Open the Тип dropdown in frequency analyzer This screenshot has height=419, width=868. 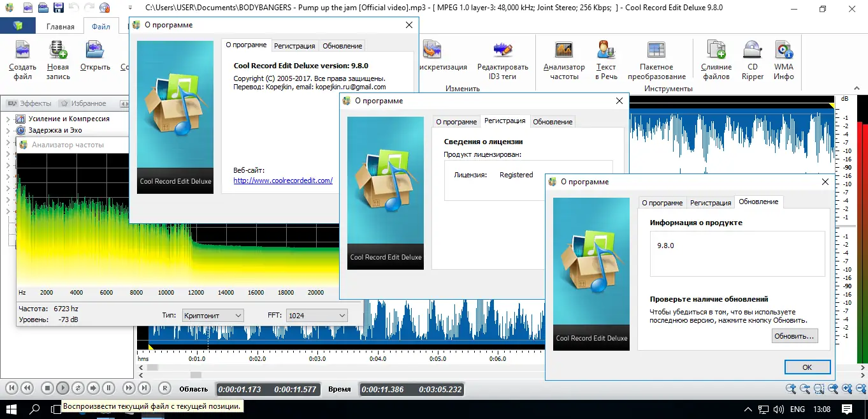[x=213, y=315]
